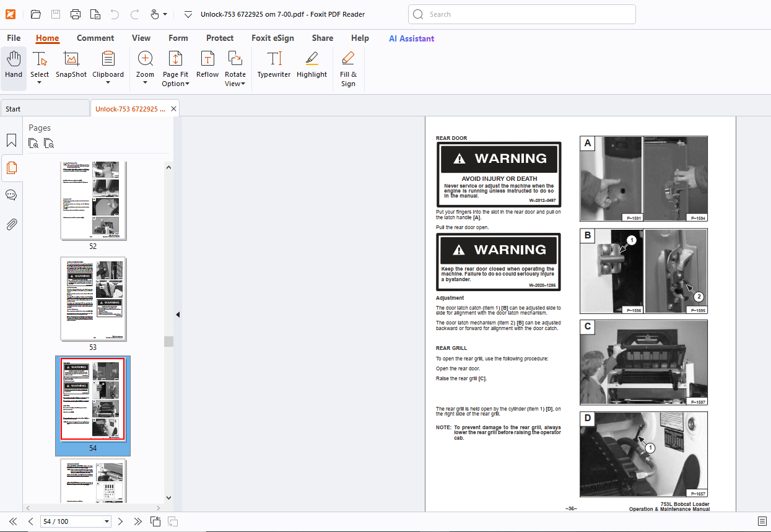Screen dimensions: 771x532
Task: Expand the Zoom dropdown arrow
Action: (x=145, y=82)
